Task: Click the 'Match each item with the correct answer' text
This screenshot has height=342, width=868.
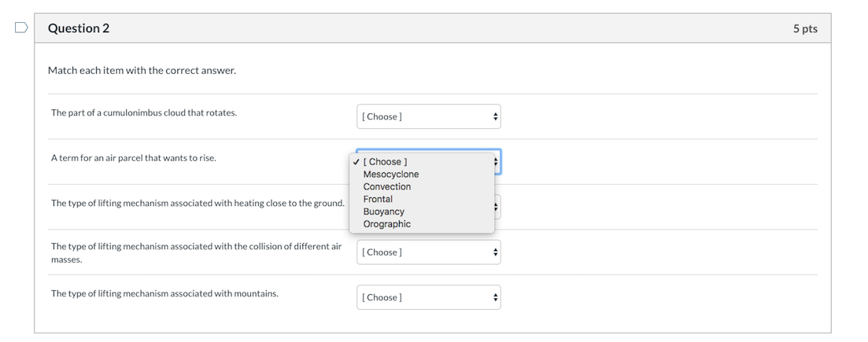Action: pyautogui.click(x=142, y=71)
